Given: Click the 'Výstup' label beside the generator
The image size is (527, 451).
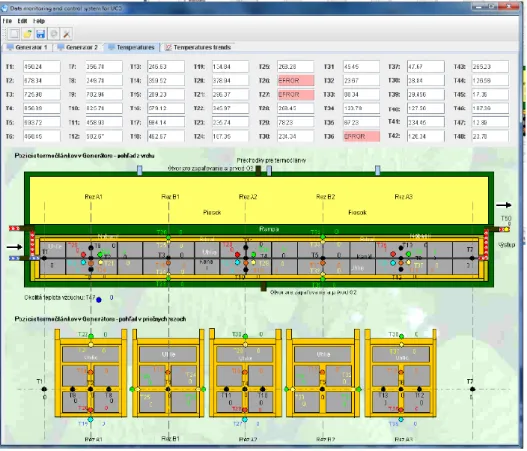Looking at the screenshot, I should coord(506,244).
